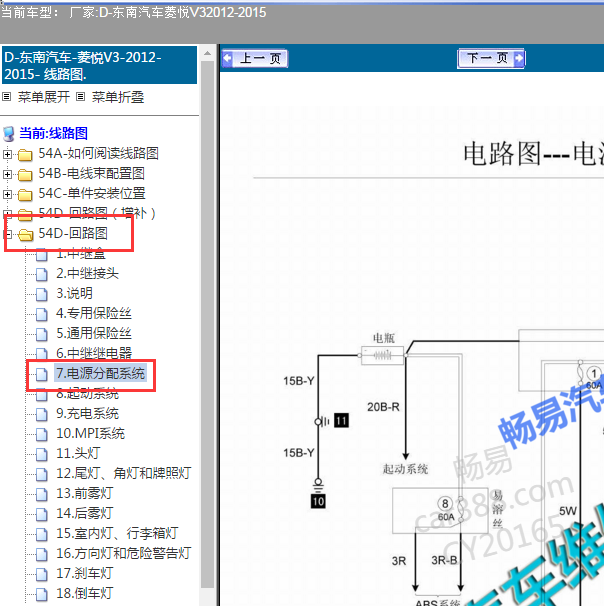
Task: Click document icon beside 3.说明
Action: (x=41, y=294)
